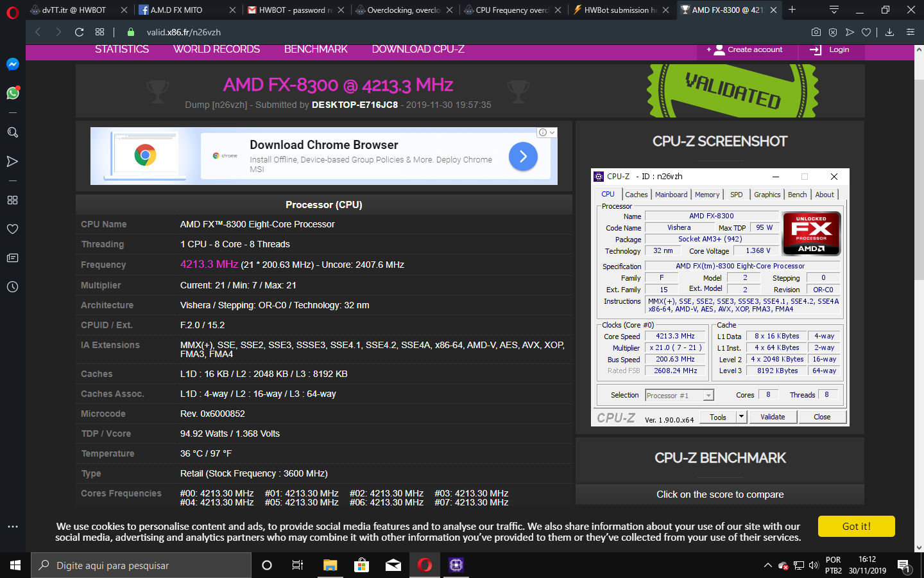
Task: Open the downloads panel
Action: [x=889, y=32]
